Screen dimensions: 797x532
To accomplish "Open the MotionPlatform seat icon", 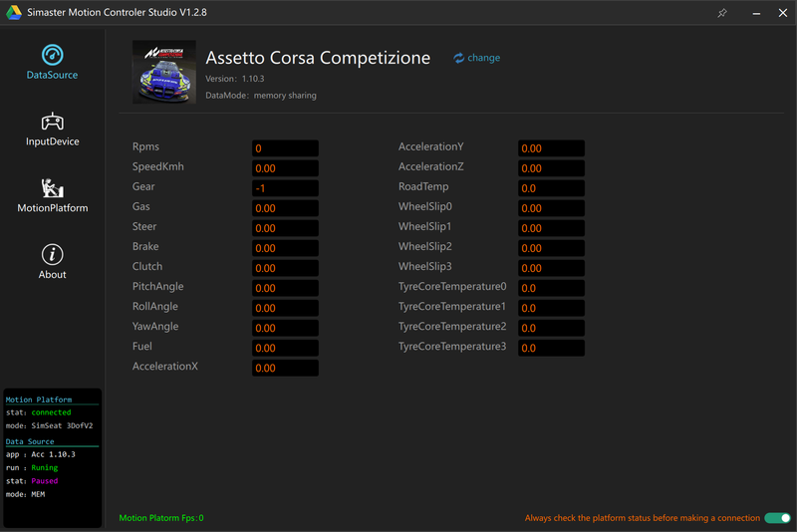I will pos(53,188).
